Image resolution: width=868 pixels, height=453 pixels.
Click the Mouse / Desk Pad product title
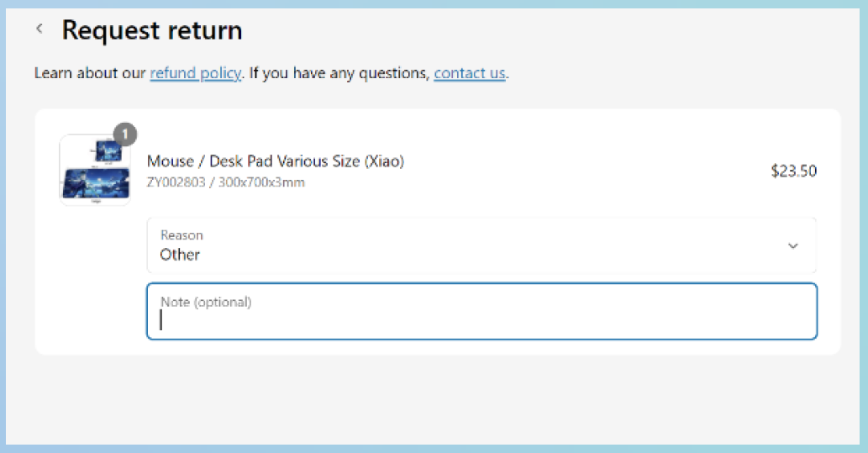click(275, 161)
